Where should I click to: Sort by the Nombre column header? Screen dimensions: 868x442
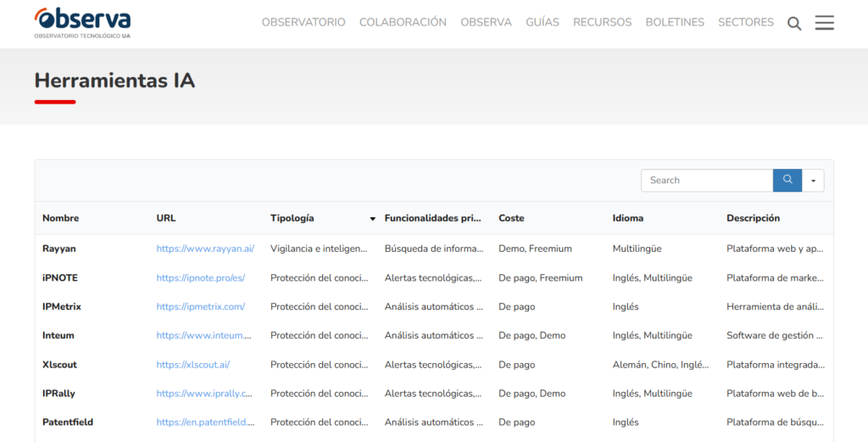tap(60, 218)
